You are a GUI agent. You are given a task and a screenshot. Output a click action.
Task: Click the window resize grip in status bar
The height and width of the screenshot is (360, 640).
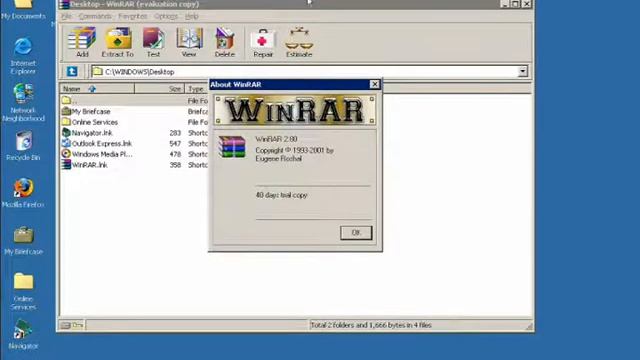(x=529, y=326)
